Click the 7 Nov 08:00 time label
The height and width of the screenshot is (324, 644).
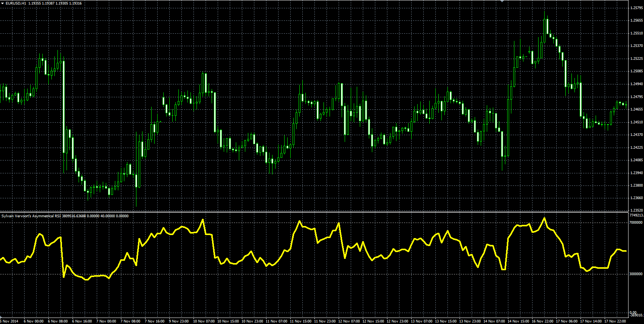[131, 321]
